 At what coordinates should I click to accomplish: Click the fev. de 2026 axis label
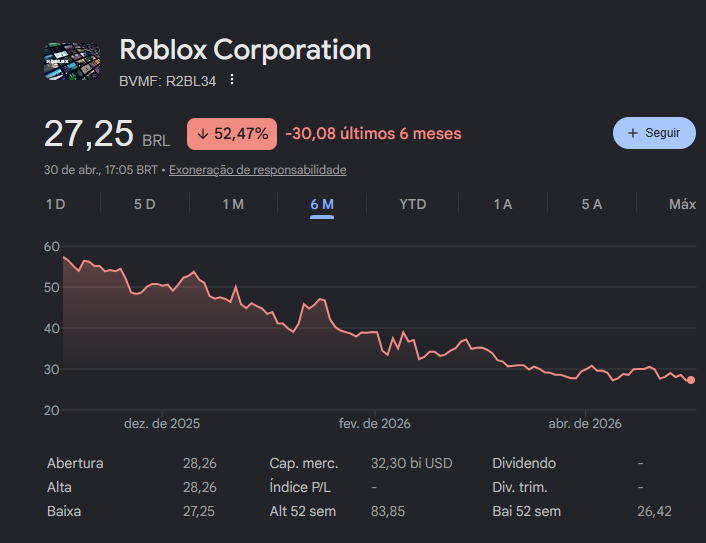375,424
